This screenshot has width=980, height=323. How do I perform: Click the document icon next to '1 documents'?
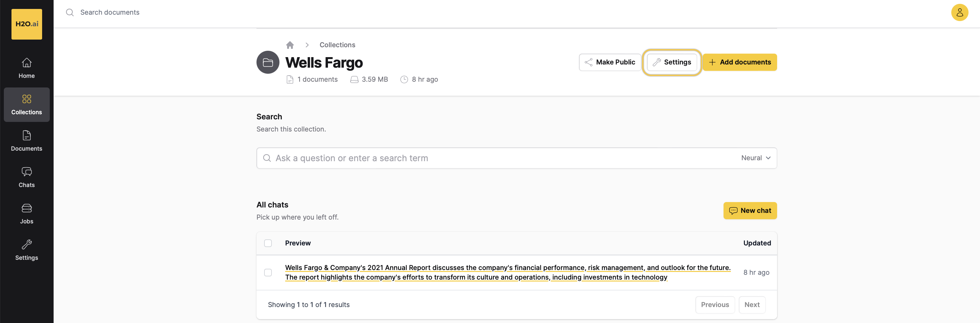pyautogui.click(x=290, y=79)
